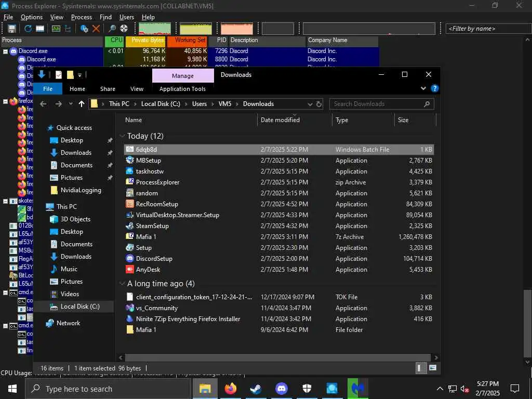Select the AnyDesk application file

[279, 270]
